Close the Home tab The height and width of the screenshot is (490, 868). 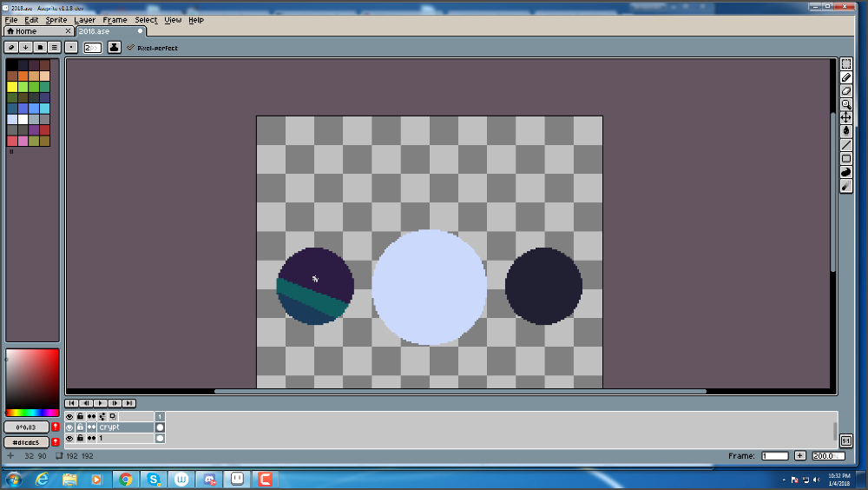click(x=68, y=31)
